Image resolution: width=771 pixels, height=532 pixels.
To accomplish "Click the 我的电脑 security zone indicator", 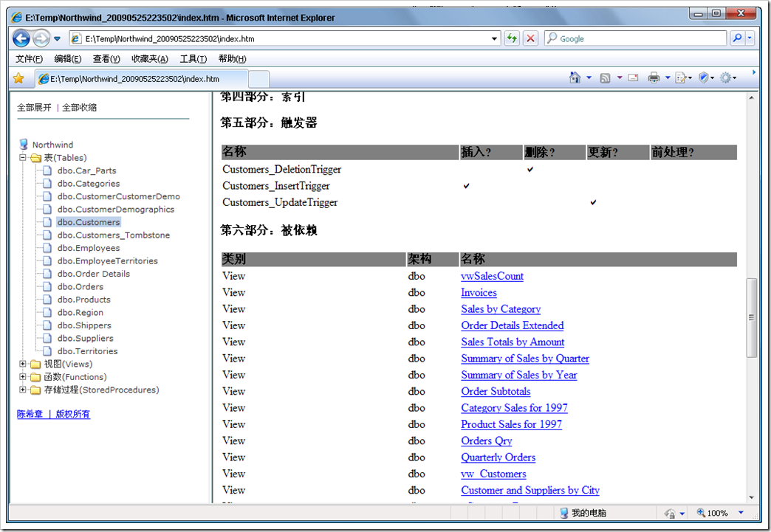I will pyautogui.click(x=583, y=514).
